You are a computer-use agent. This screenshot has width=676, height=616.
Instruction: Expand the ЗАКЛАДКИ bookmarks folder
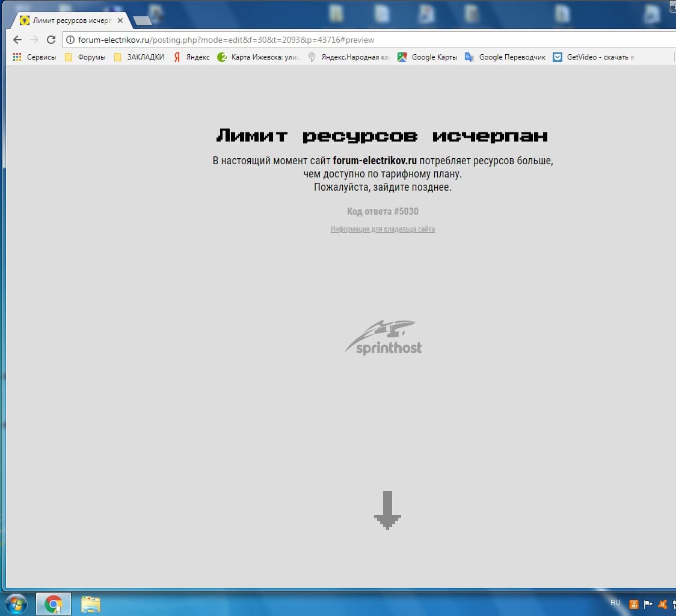[x=139, y=57]
